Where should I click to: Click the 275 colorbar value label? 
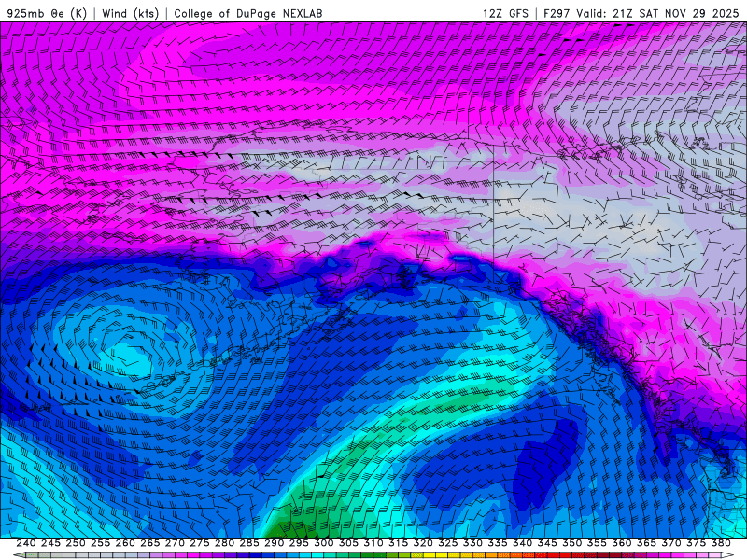point(200,543)
